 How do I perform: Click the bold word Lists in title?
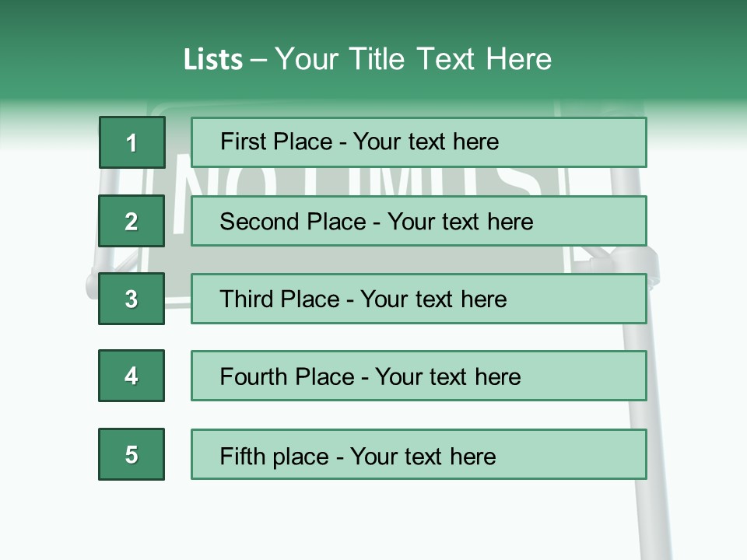(x=212, y=60)
